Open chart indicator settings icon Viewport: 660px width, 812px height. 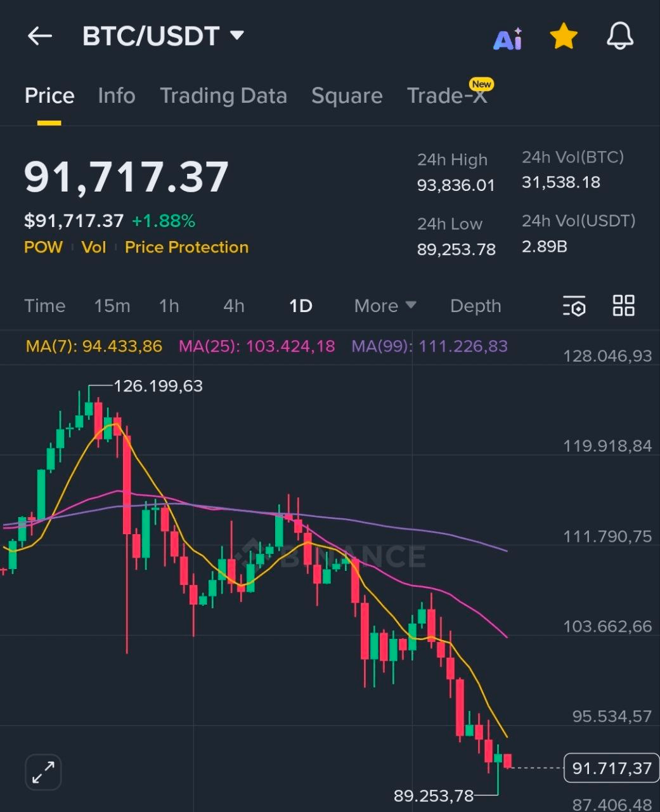[574, 306]
